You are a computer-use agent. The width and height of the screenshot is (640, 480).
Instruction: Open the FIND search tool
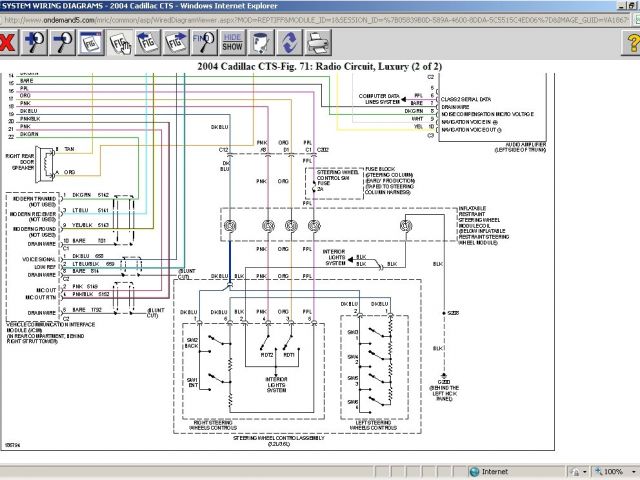coord(204,42)
